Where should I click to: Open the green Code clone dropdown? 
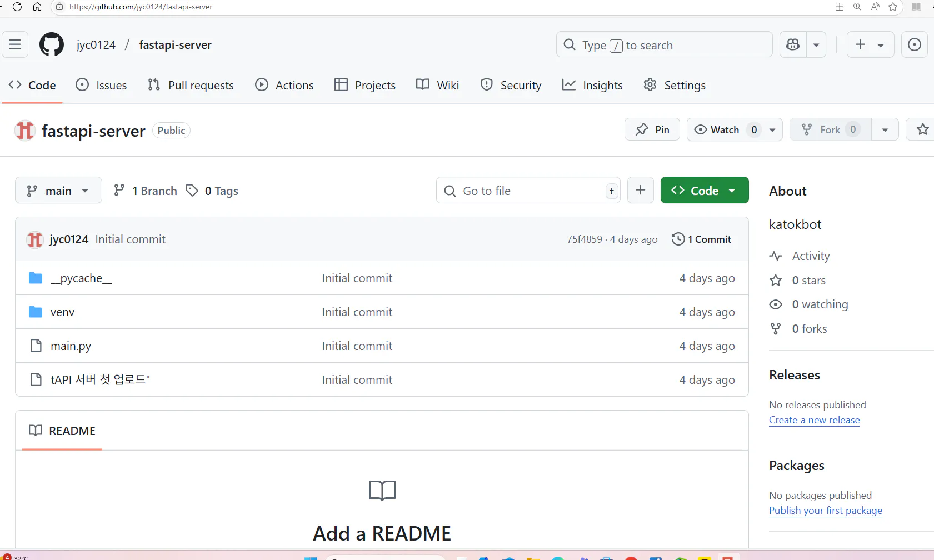tap(705, 190)
